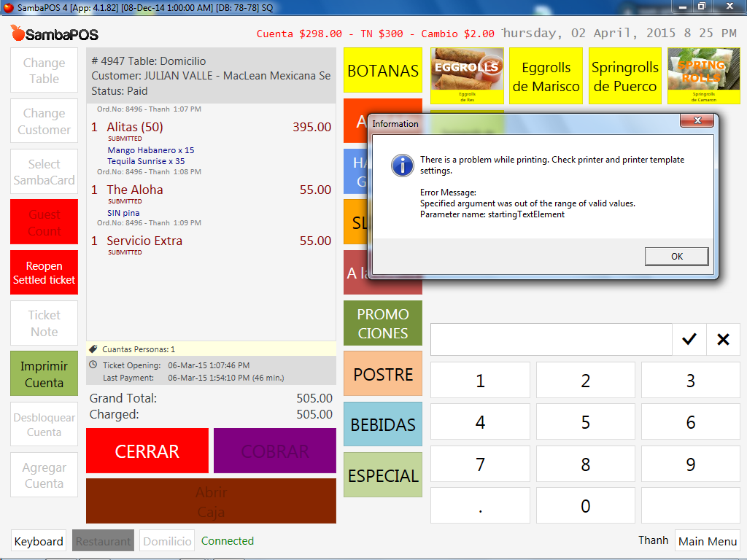Select the Eggrolls de Res thumbnail

[x=467, y=75]
